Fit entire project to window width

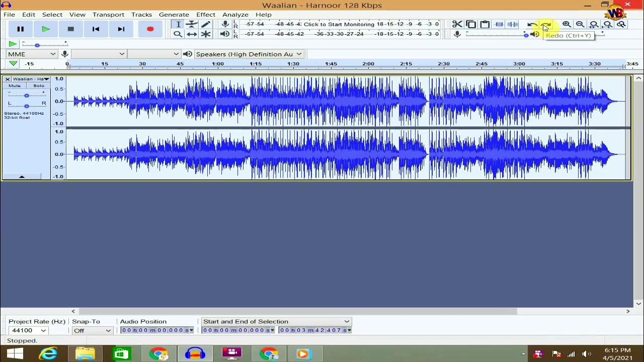click(x=608, y=24)
